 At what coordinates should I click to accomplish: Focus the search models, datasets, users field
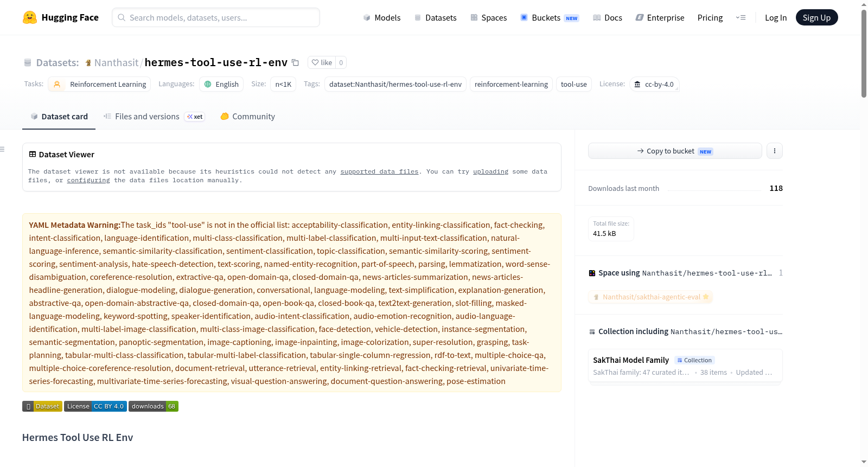[x=216, y=17]
